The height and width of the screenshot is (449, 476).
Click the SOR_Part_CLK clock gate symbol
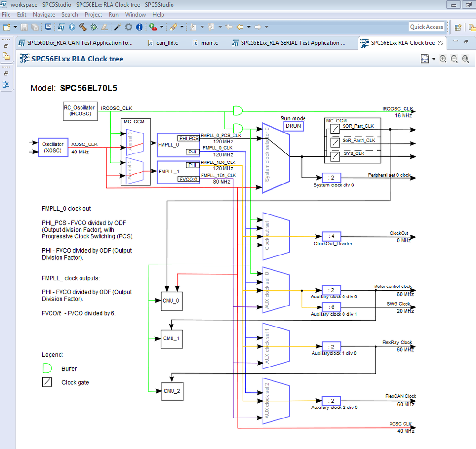(x=335, y=129)
